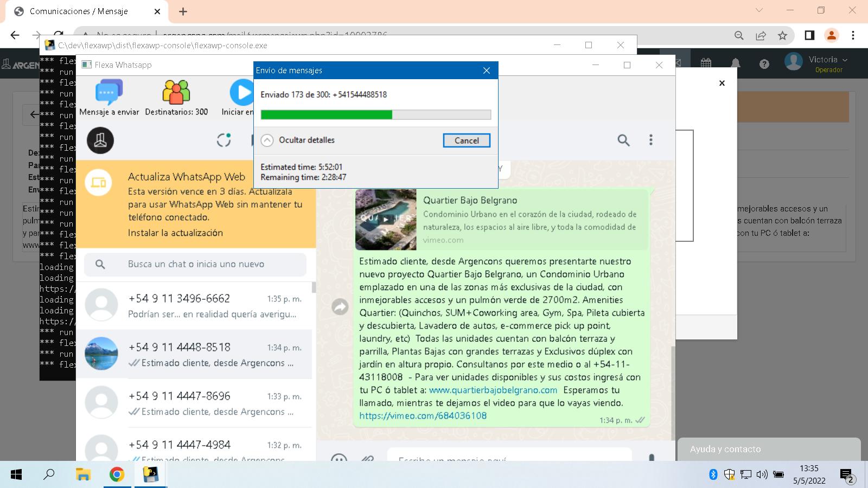This screenshot has width=868, height=488.
Task: Play the Quartier Bajo Belgrano video thumbnail
Action: 386,219
